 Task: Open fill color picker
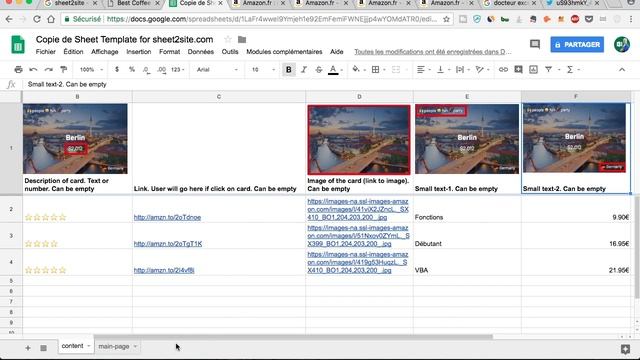[x=356, y=69]
